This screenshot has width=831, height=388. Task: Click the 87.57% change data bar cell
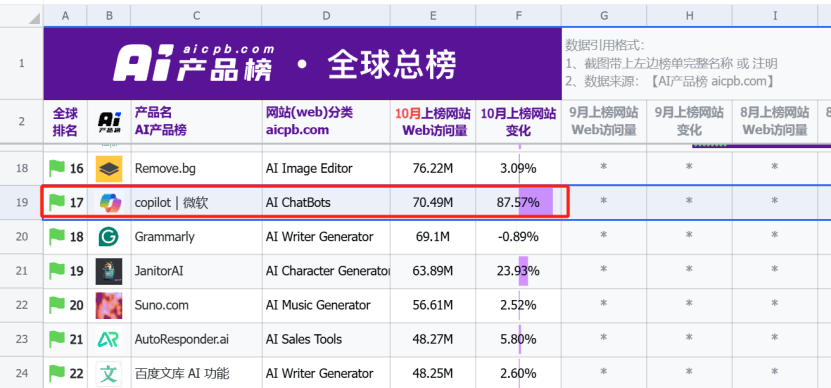pyautogui.click(x=518, y=202)
